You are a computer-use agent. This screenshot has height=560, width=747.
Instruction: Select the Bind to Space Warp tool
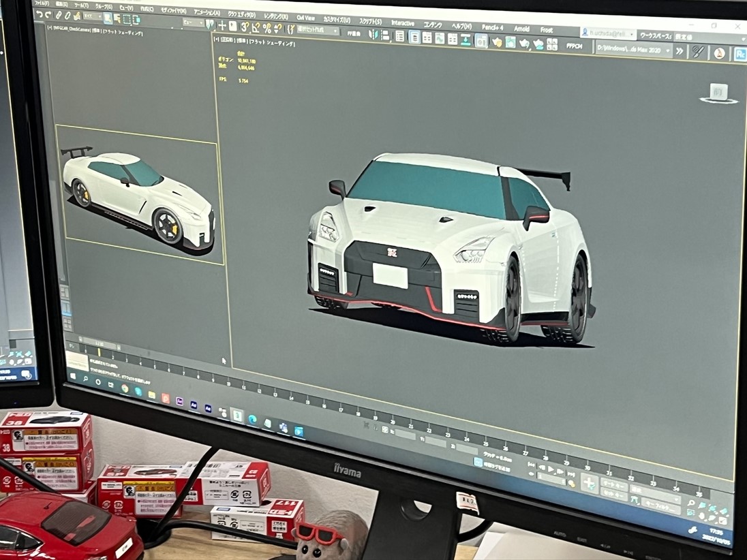(x=77, y=16)
